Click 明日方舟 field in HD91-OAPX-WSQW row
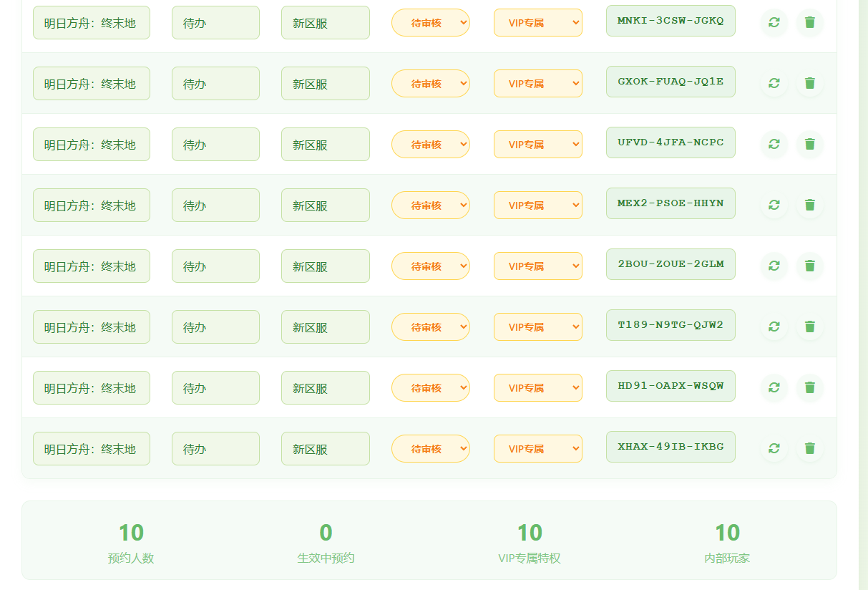 click(x=92, y=388)
